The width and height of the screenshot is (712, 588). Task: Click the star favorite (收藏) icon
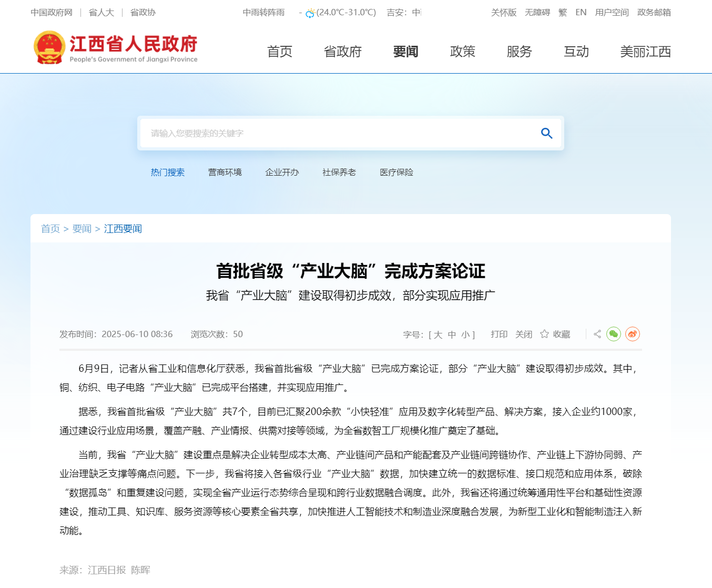544,334
